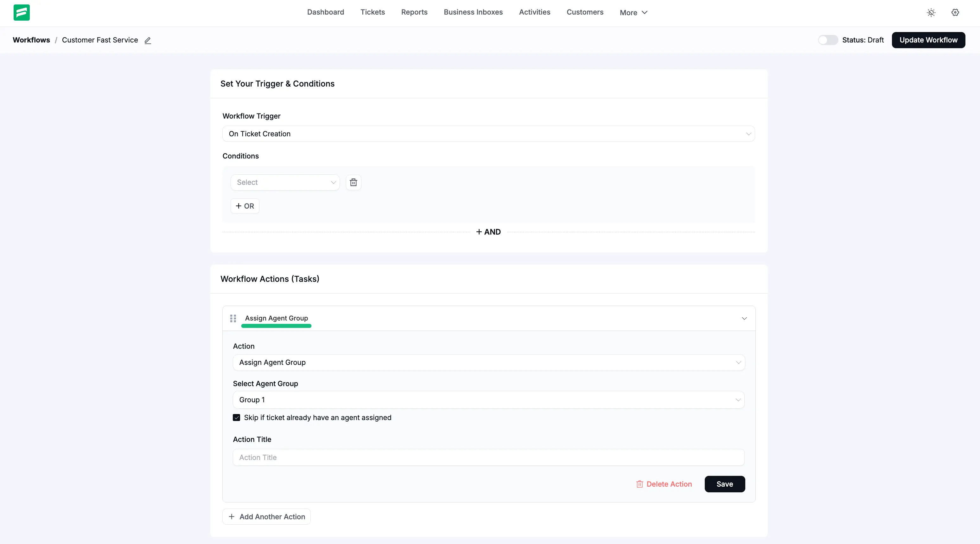Screen dimensions: 980x544
Task: Click the Update Workflow button
Action: click(x=928, y=40)
